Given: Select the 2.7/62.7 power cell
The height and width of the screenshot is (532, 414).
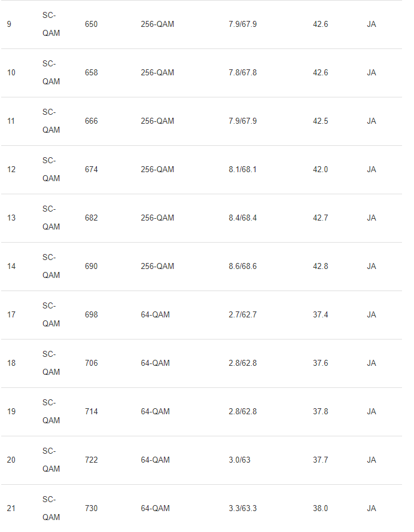Looking at the screenshot, I should coord(242,315).
